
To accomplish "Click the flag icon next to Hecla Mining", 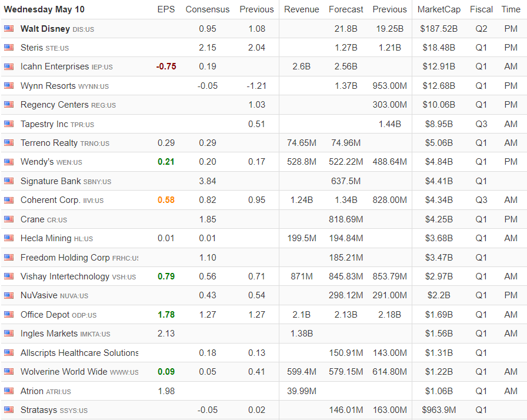I will pos(9,238).
